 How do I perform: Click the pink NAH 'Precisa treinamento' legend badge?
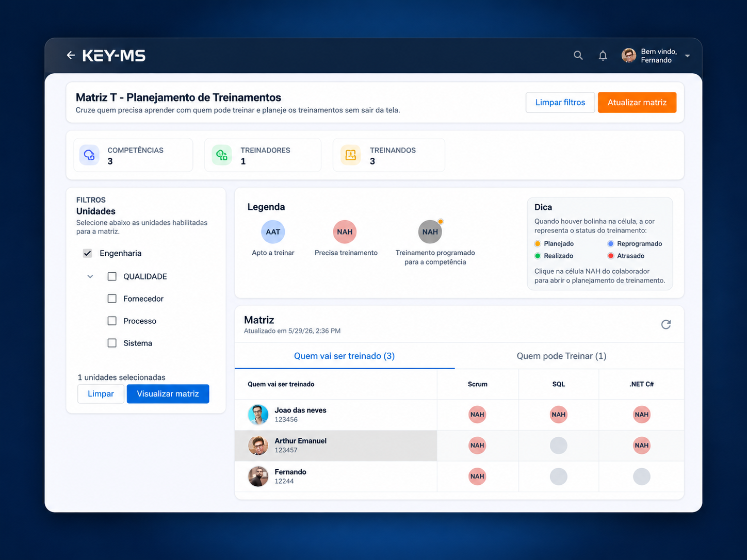[x=345, y=232]
